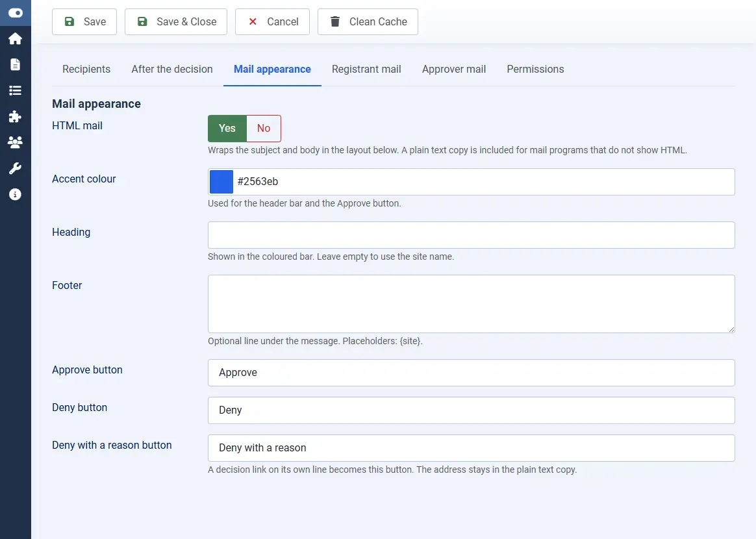Open the Content file icon in sidebar
756x539 pixels.
click(x=16, y=64)
